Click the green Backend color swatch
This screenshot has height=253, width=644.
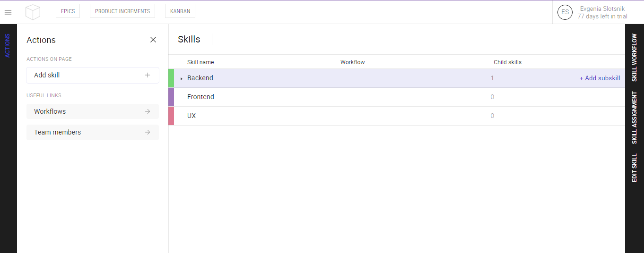pyautogui.click(x=171, y=78)
